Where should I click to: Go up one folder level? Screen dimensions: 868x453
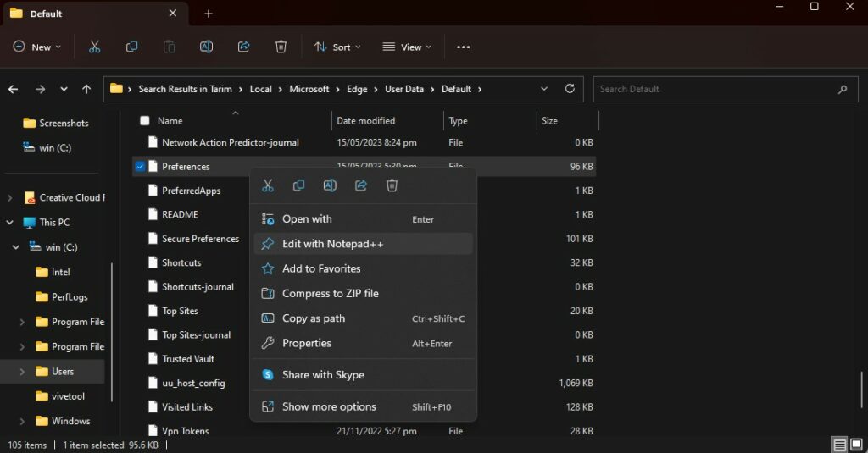[86, 89]
